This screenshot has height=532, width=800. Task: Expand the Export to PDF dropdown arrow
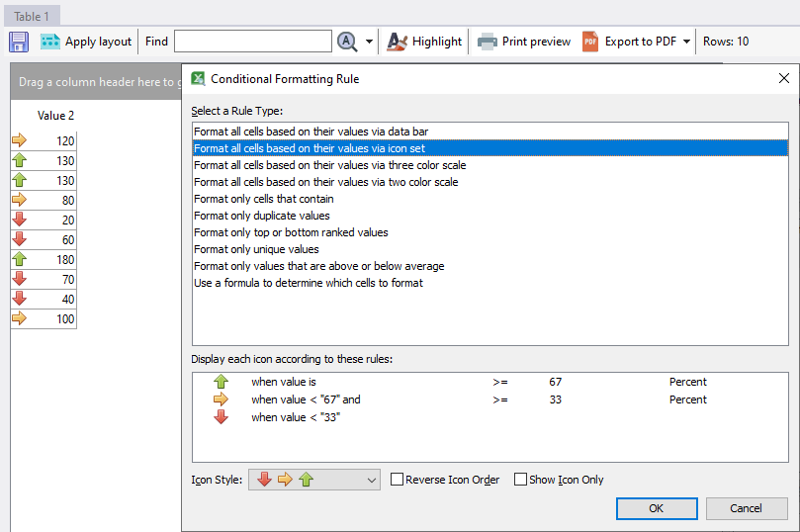[687, 42]
